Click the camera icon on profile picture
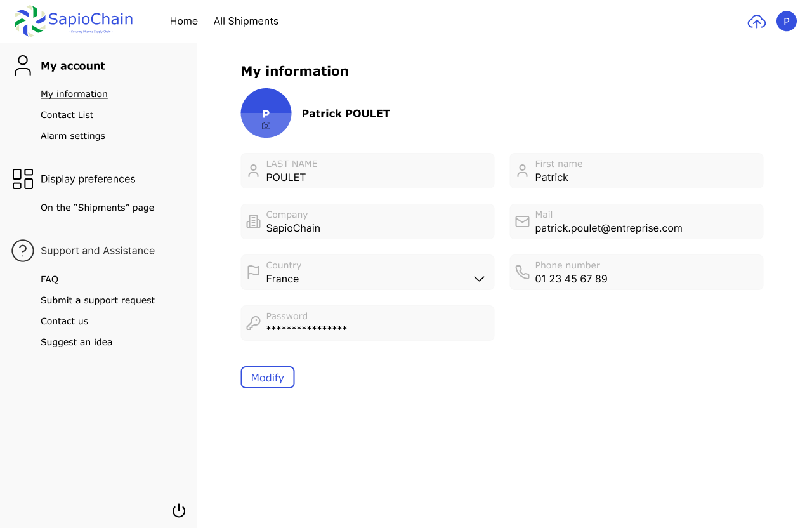This screenshot has height=528, width=812. coord(266,126)
